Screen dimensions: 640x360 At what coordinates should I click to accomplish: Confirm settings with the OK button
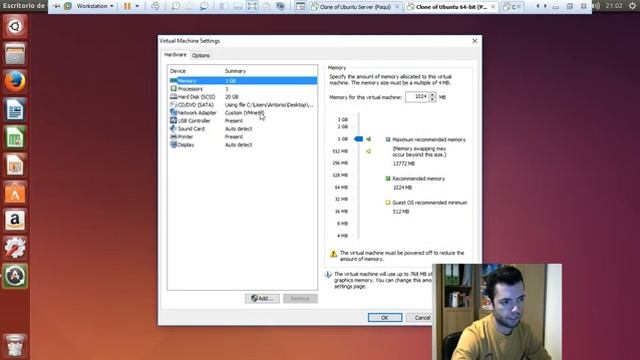384,318
